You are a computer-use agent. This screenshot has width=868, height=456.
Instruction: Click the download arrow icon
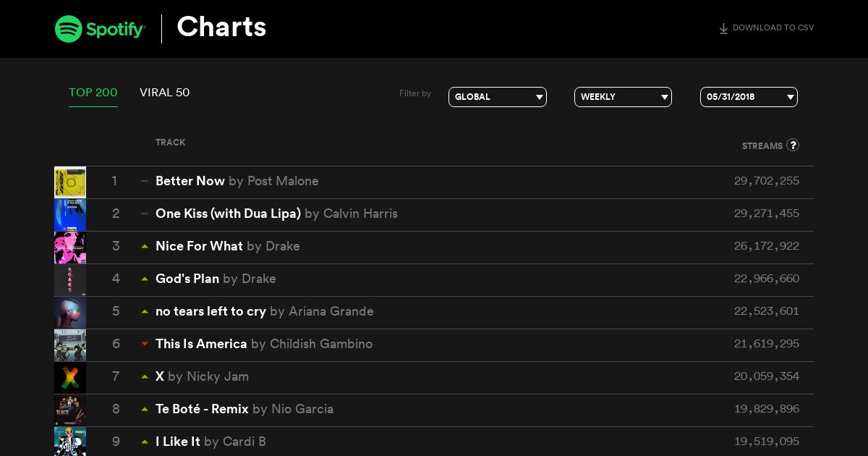[x=723, y=29]
